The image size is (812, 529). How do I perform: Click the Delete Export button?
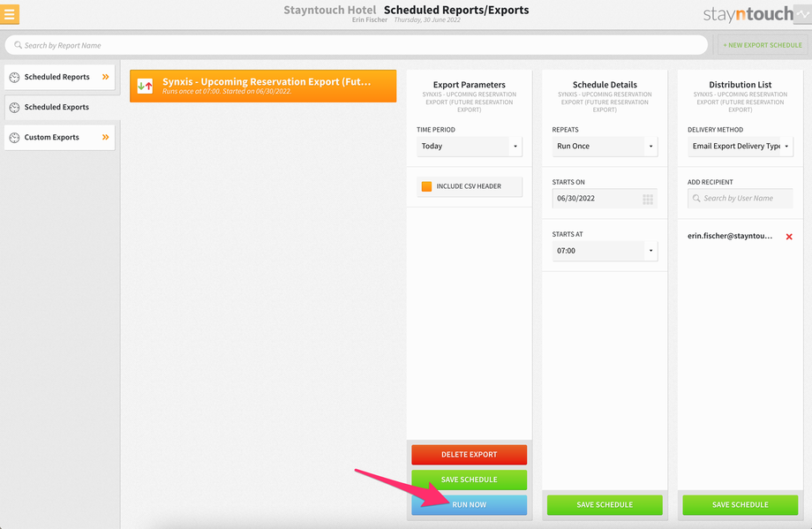pyautogui.click(x=470, y=455)
